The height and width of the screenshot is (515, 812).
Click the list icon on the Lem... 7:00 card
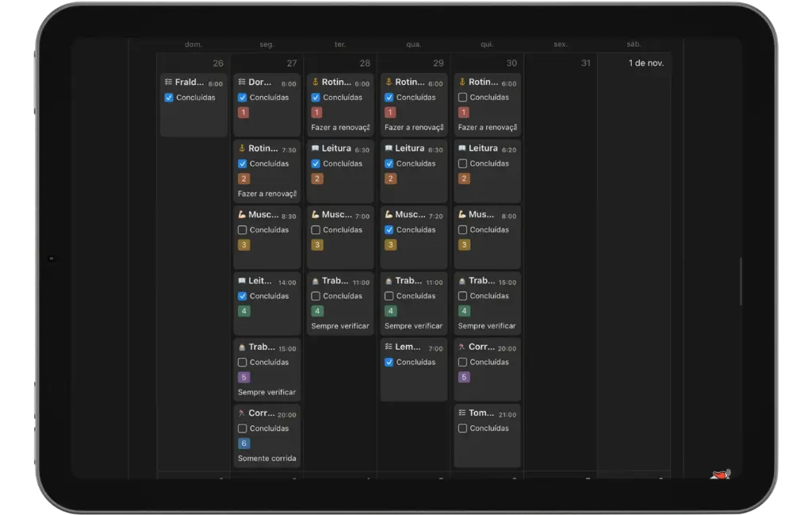(x=389, y=347)
